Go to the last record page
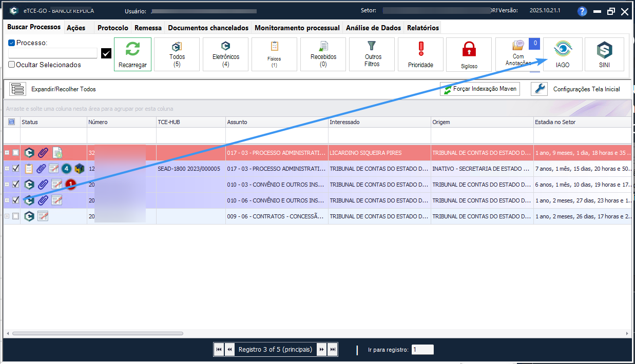 tap(333, 350)
